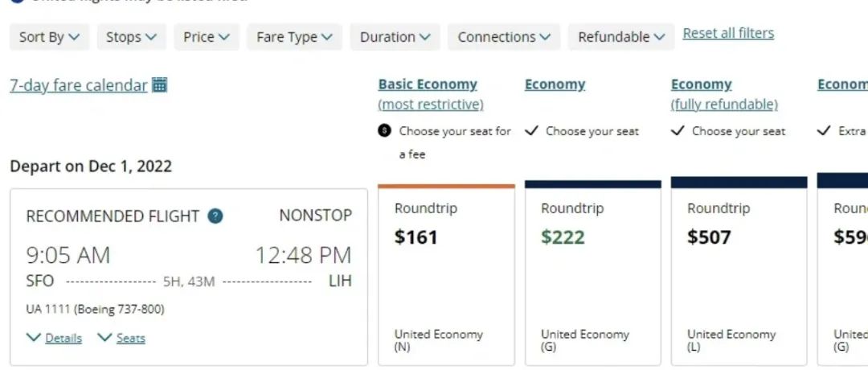This screenshot has width=868, height=370.
Task: Expand the Duration filter dropdown
Action: coord(395,37)
